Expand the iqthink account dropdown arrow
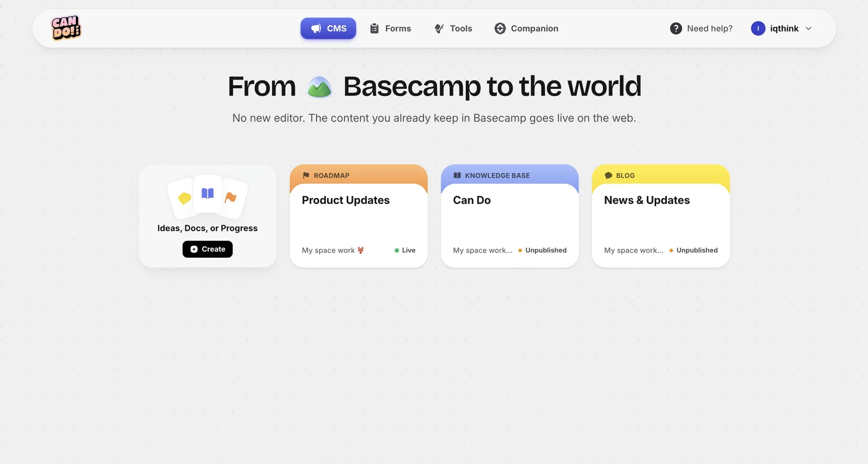 pyautogui.click(x=809, y=28)
